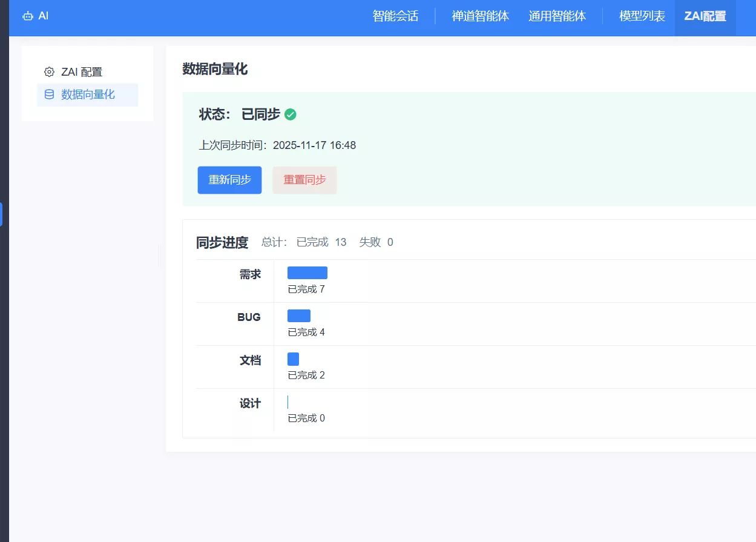
Task: Click the green synced checkmark icon
Action: coord(291,114)
